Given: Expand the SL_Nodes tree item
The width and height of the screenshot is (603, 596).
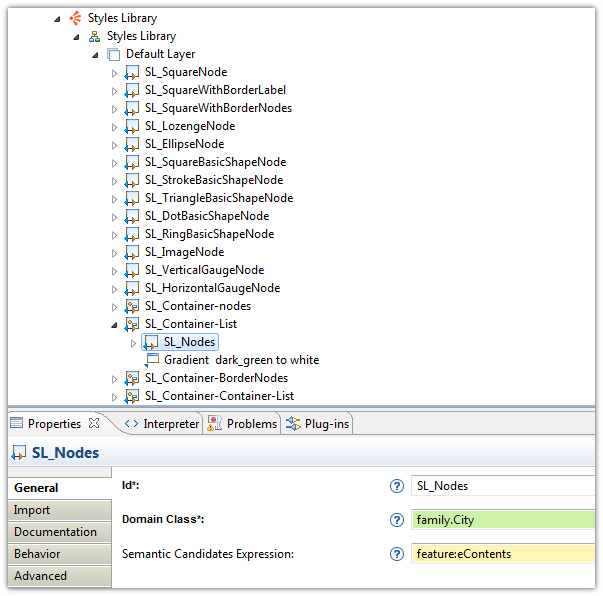Looking at the screenshot, I should 133,343.
